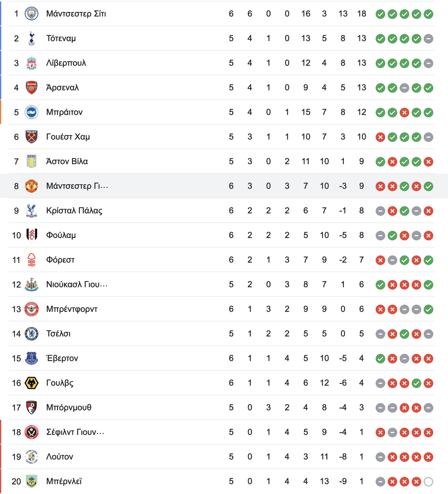Click the Arsenal cannon crest icon

coord(31,88)
